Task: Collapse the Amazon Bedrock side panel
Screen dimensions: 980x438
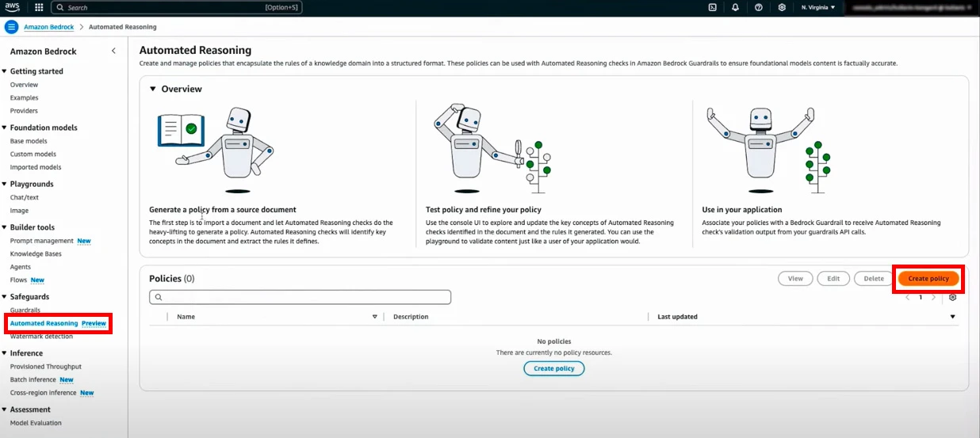Action: (x=113, y=51)
